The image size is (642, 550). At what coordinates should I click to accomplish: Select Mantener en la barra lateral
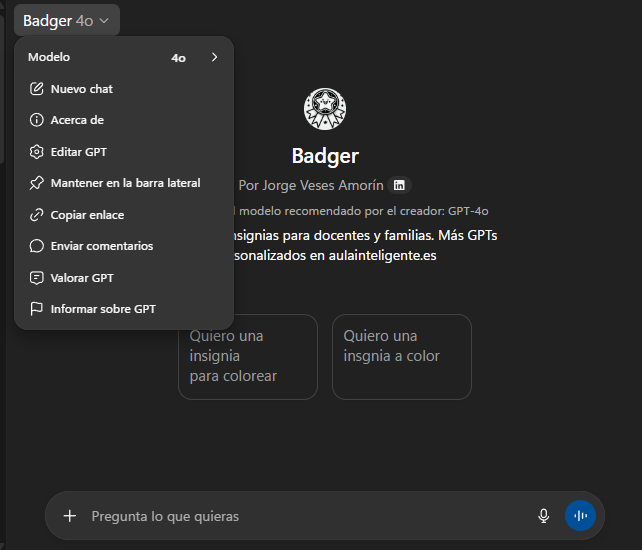point(124,183)
